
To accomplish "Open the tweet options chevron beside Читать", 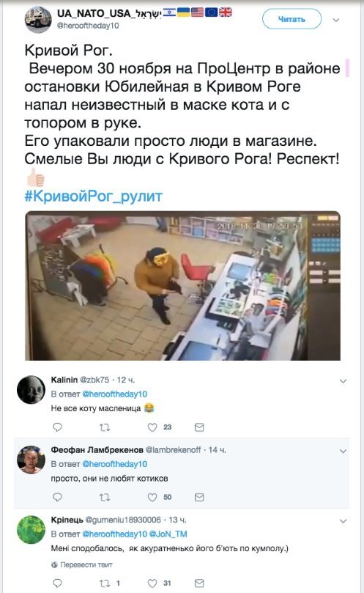I will coord(335,20).
